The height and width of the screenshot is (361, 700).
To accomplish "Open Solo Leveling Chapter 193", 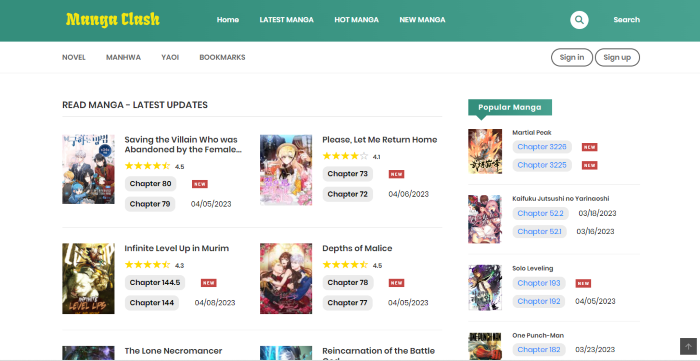I will click(539, 283).
